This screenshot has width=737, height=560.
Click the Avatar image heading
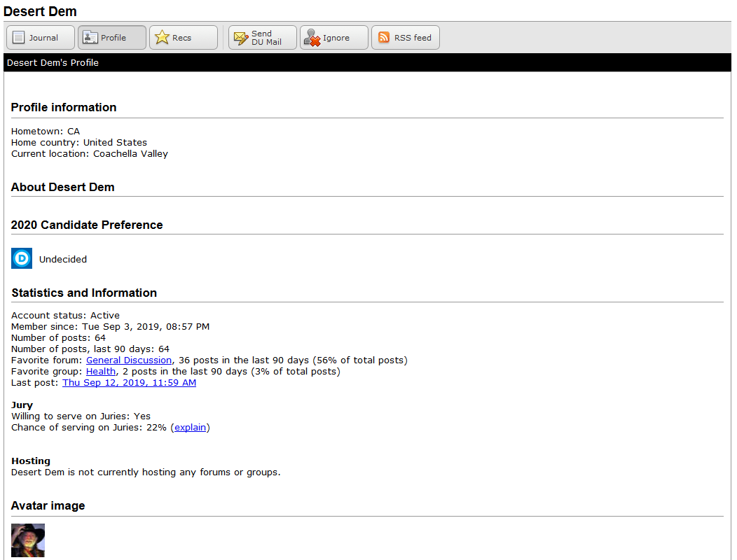(48, 505)
